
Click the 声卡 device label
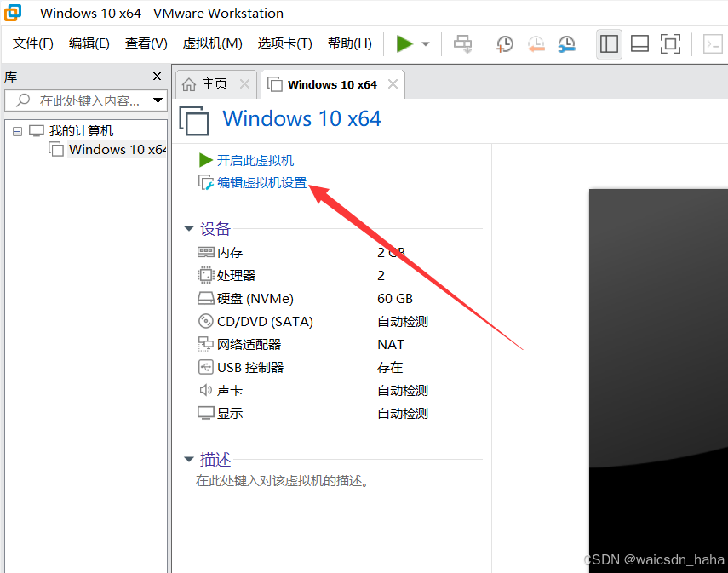click(x=230, y=391)
